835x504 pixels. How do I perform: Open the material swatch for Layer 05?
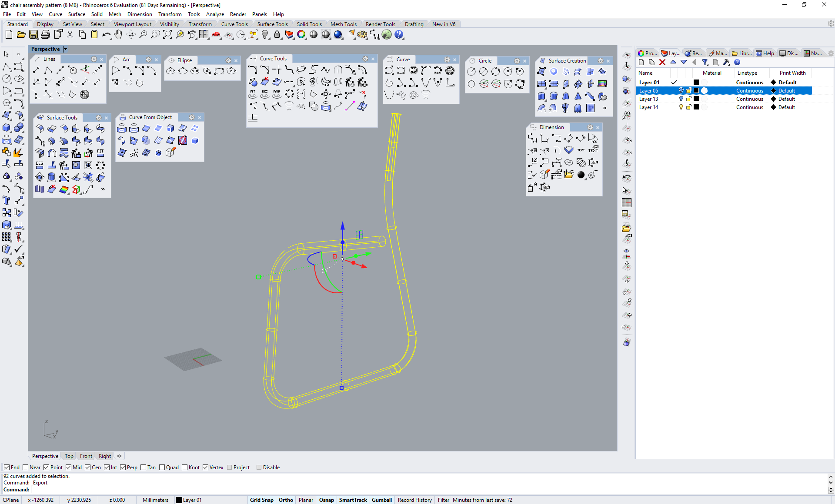[705, 91]
